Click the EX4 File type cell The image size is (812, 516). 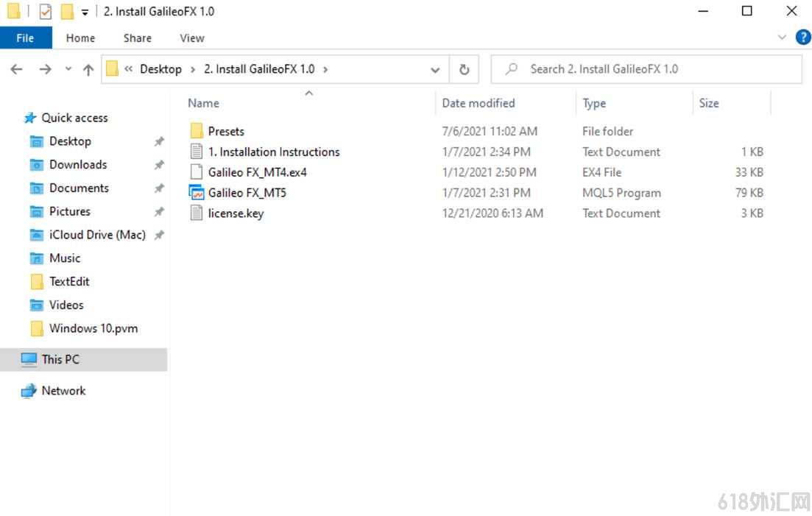point(601,172)
